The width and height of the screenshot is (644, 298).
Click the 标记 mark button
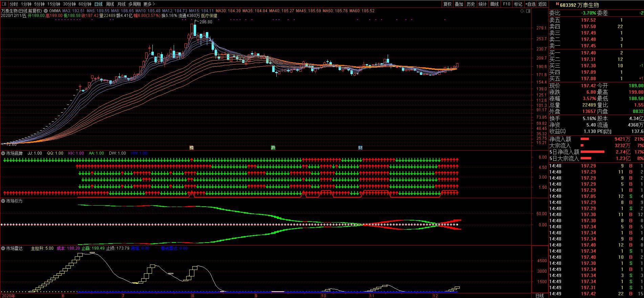point(518,4)
